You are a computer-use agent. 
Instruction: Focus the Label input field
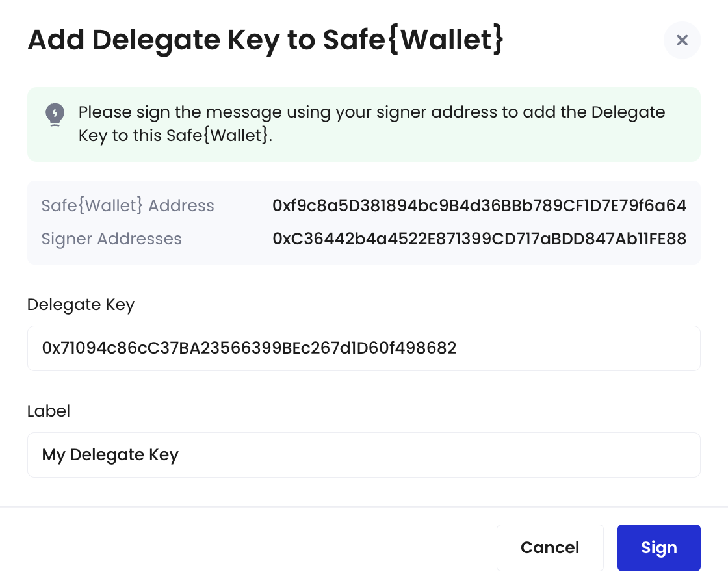(363, 455)
